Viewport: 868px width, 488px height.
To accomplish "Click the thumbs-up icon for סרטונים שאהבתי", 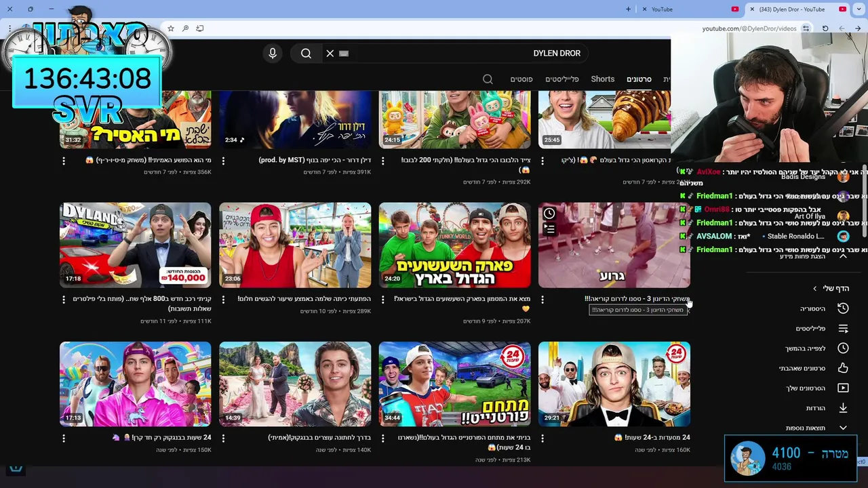I will point(843,368).
